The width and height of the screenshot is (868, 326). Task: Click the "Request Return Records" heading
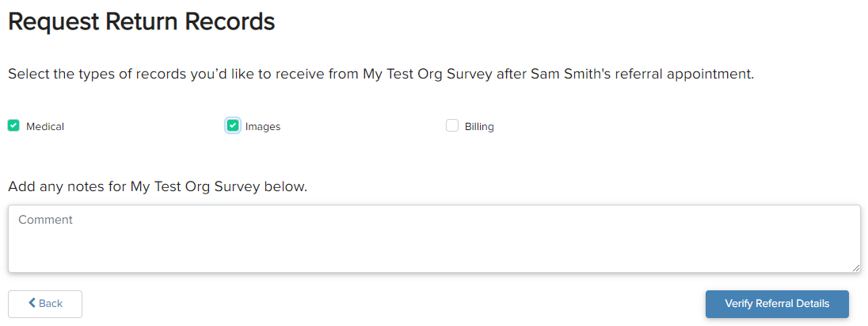tap(141, 22)
